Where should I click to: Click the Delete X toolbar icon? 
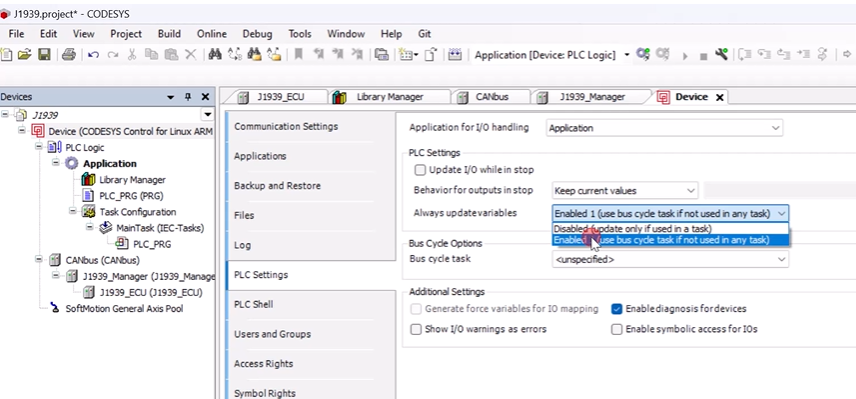(x=191, y=55)
